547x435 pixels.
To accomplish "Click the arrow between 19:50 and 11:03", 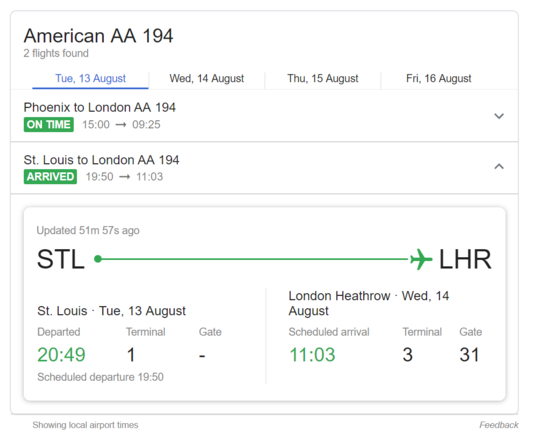I will [125, 177].
